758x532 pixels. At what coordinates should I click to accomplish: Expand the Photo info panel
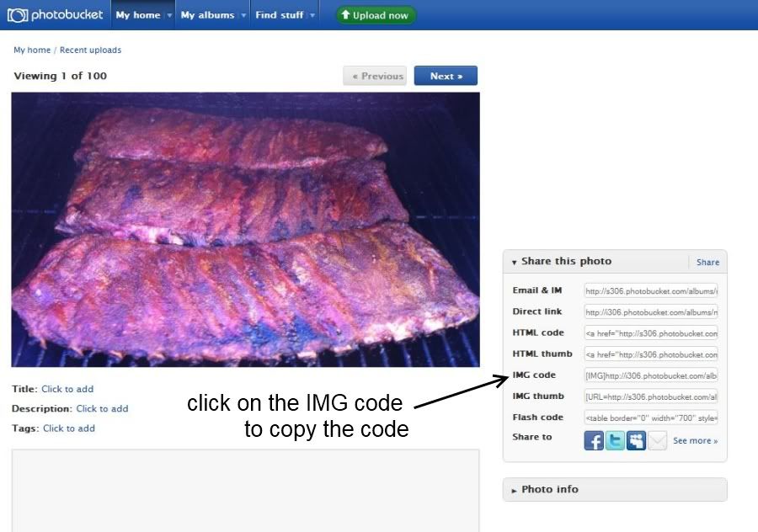514,490
